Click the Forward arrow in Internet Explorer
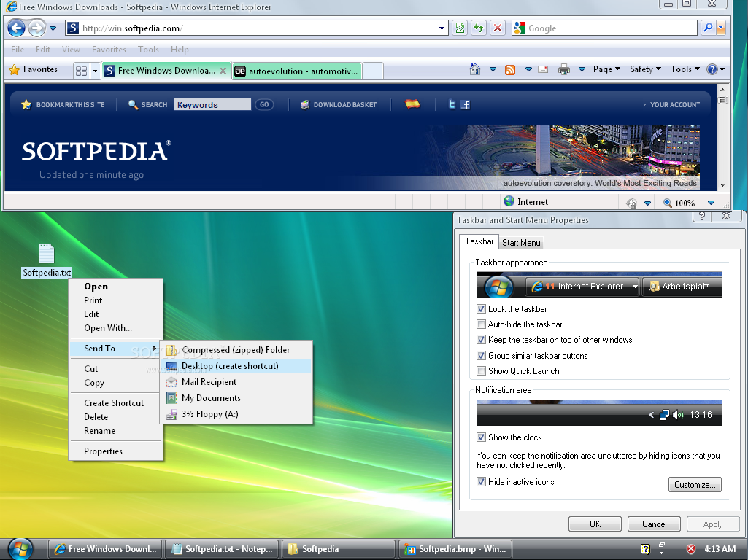This screenshot has height=560, width=748. point(36,28)
